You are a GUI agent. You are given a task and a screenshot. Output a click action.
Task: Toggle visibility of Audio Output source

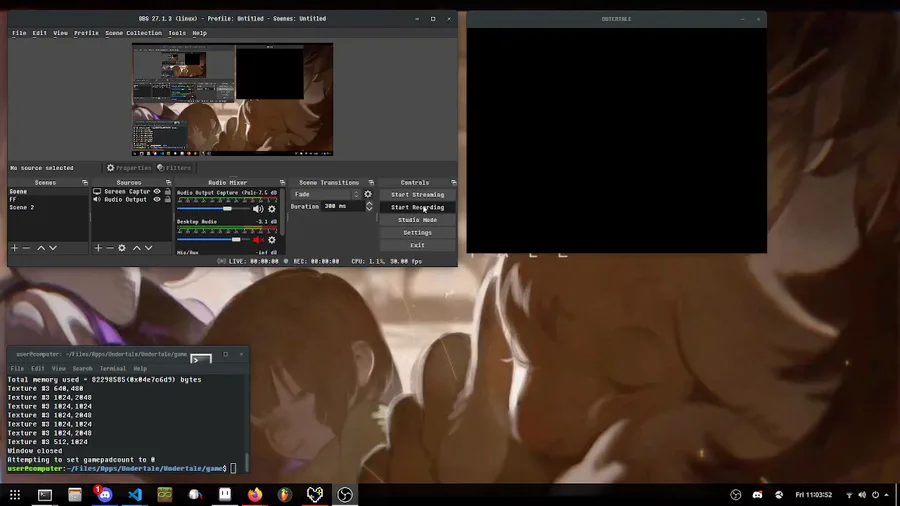[157, 200]
